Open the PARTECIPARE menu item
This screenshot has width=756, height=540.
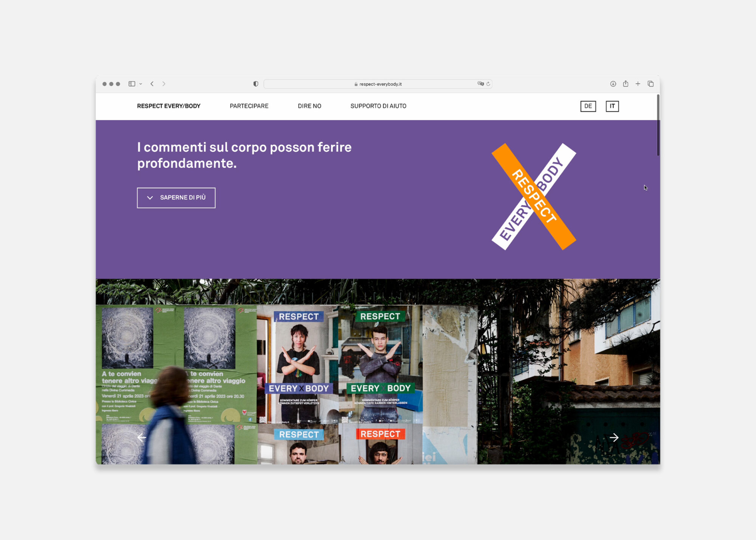click(249, 106)
